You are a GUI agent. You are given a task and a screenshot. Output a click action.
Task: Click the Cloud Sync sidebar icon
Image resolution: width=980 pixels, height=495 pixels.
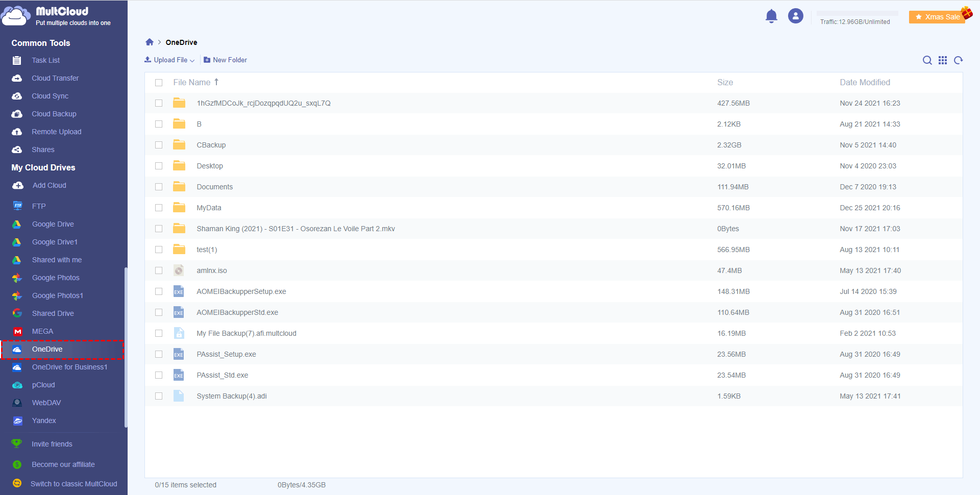pos(17,96)
